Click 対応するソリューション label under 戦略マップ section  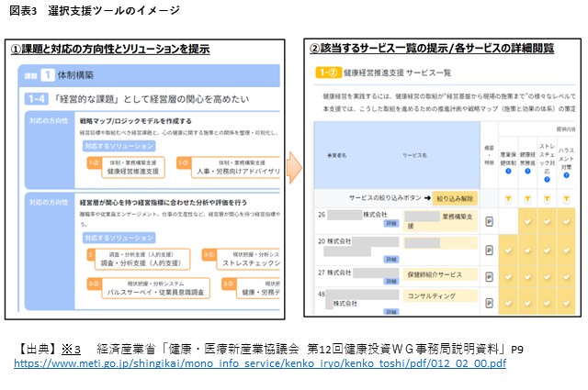119,146
